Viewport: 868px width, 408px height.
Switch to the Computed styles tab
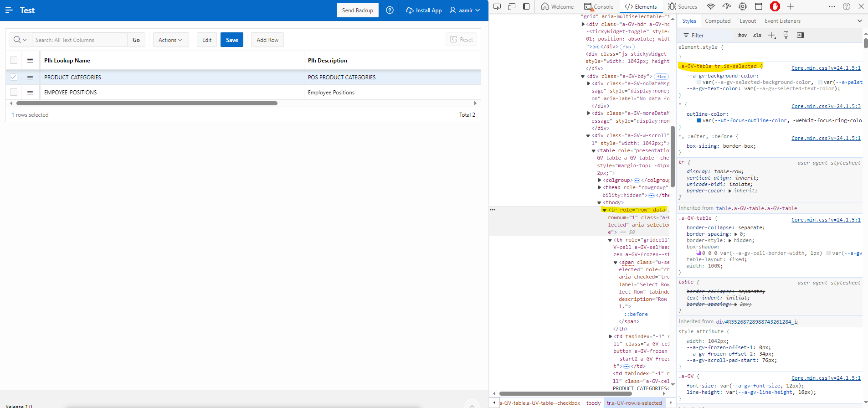pyautogui.click(x=717, y=21)
